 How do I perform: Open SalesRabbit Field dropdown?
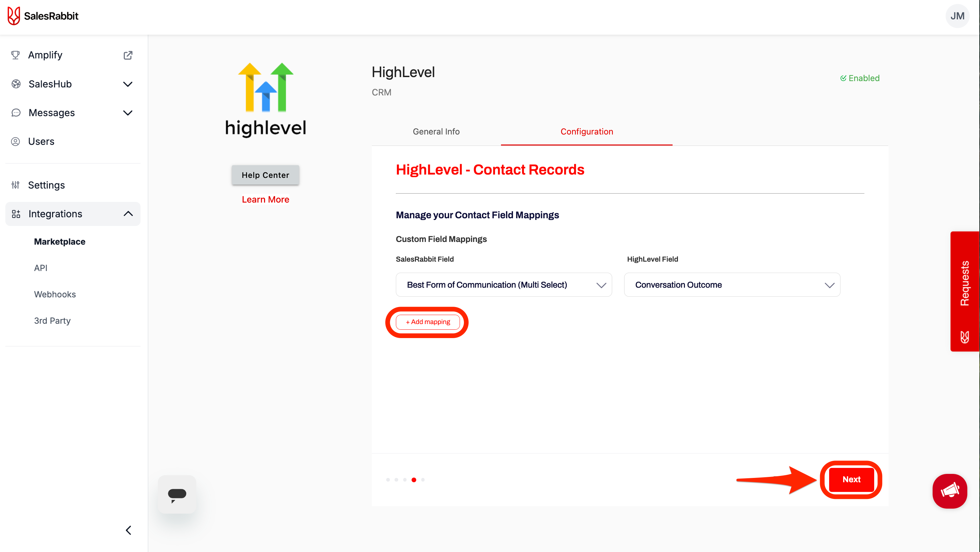tap(503, 285)
